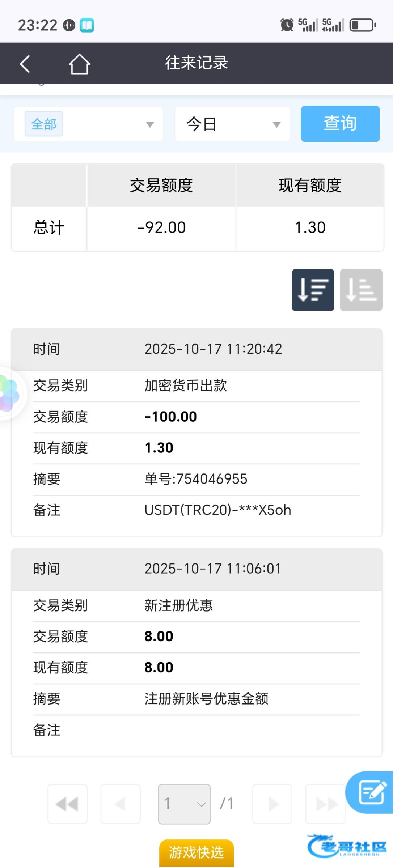Viewport: 393px width, 868px height.
Task: Go to previous page arrow
Action: (x=121, y=804)
